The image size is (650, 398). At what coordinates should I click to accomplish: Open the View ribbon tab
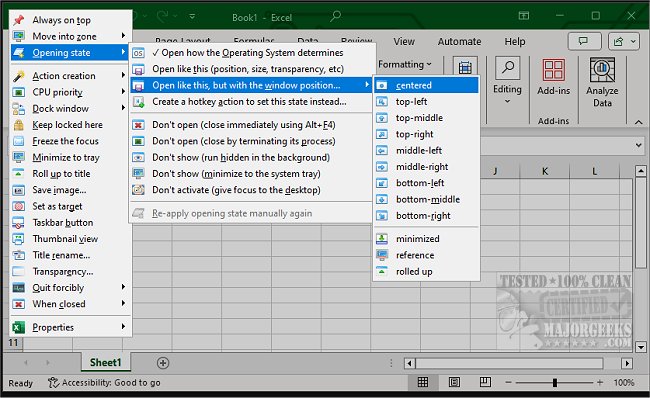(x=404, y=41)
